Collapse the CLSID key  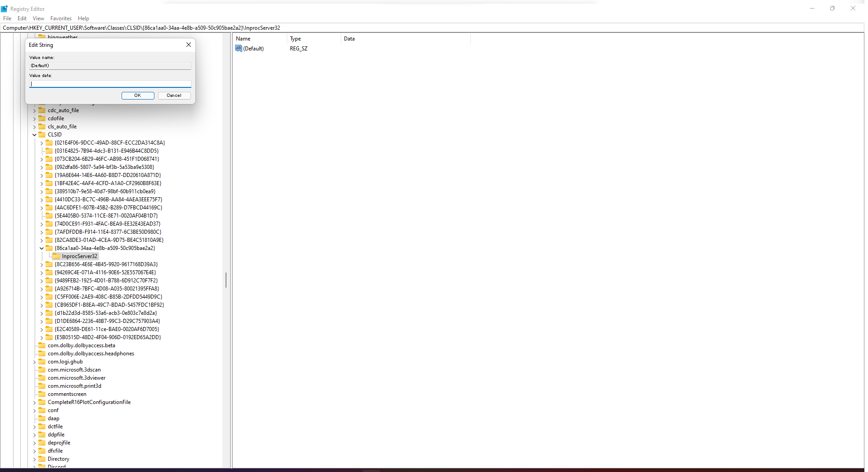(34, 135)
